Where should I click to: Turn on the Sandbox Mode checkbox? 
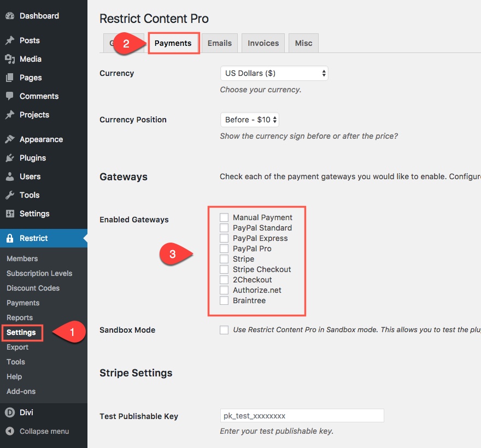[224, 330]
